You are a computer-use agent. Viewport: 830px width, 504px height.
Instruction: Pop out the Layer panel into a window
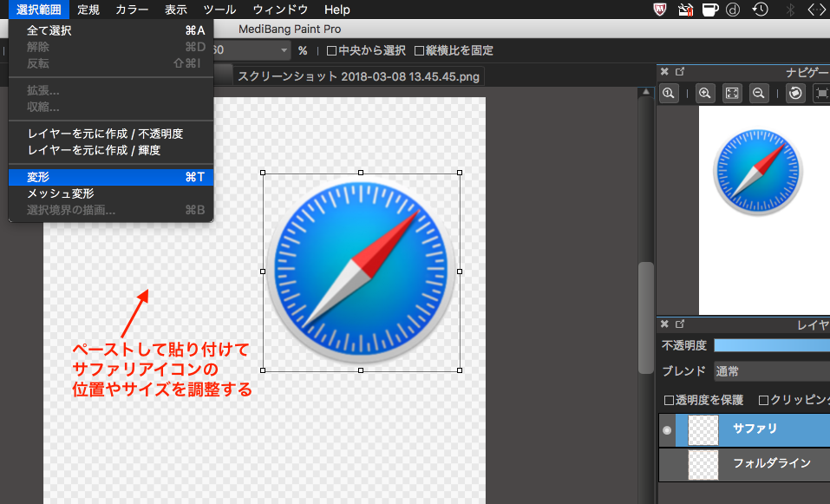tap(680, 324)
